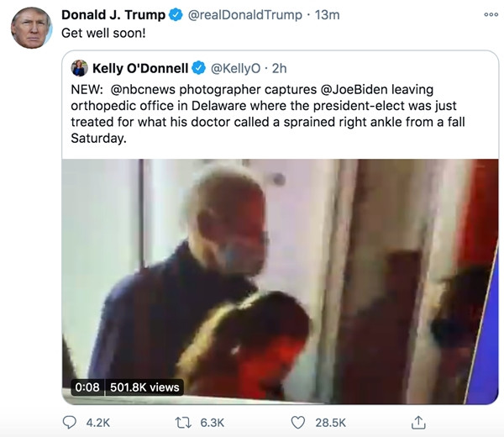Image resolution: width=504 pixels, height=437 pixels.
Task: Click Donald J. Trump's profile avatar
Action: (x=31, y=28)
